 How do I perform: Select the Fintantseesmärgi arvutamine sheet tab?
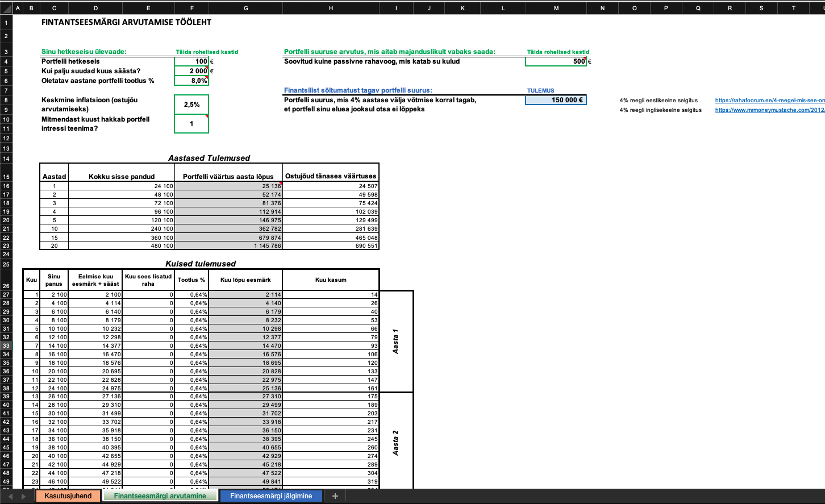[x=160, y=496]
